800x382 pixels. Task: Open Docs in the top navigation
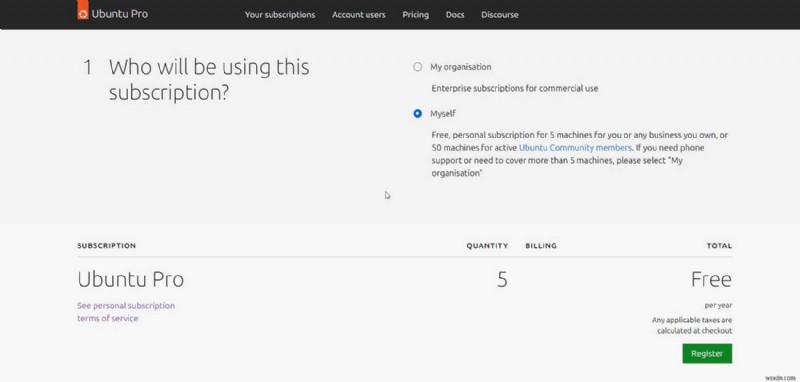[455, 15]
